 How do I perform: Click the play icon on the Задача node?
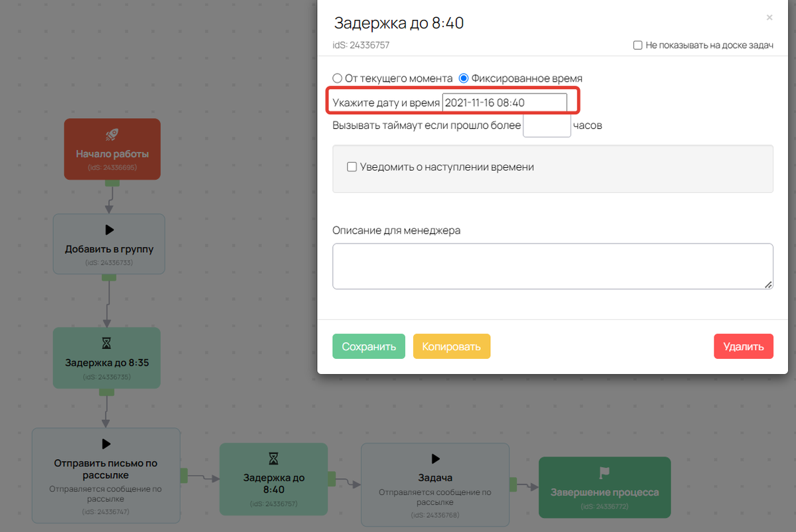[x=435, y=458]
